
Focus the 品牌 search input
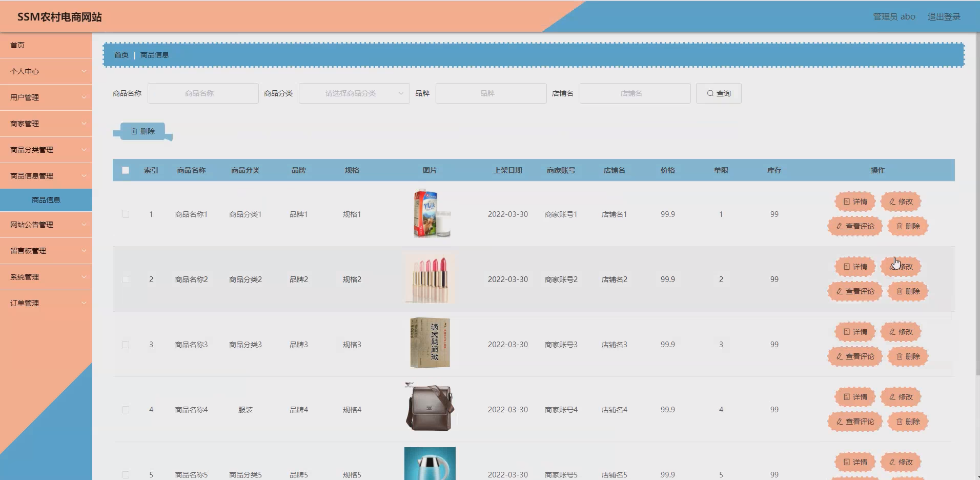click(x=491, y=93)
